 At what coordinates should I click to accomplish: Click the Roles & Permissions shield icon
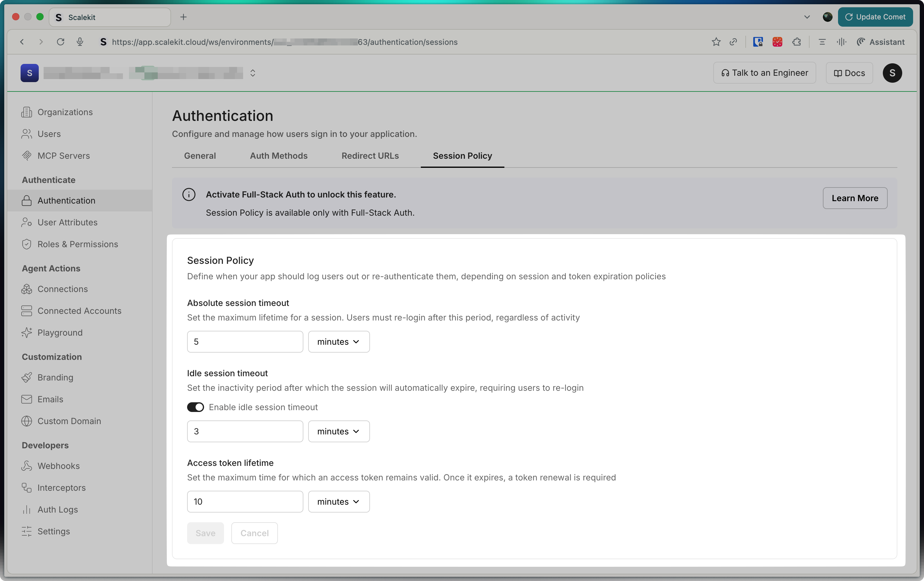coord(26,244)
